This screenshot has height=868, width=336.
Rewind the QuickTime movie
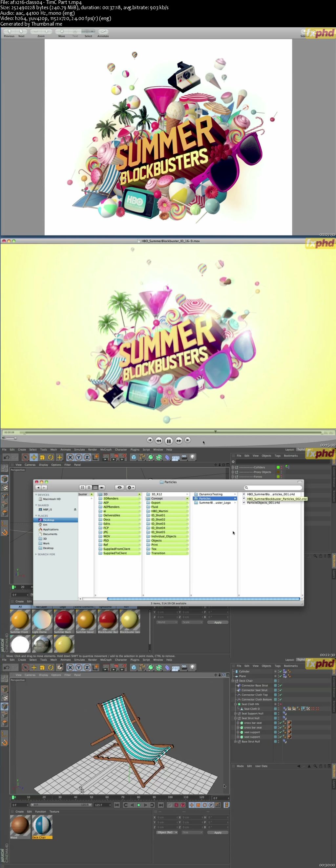tap(158, 440)
